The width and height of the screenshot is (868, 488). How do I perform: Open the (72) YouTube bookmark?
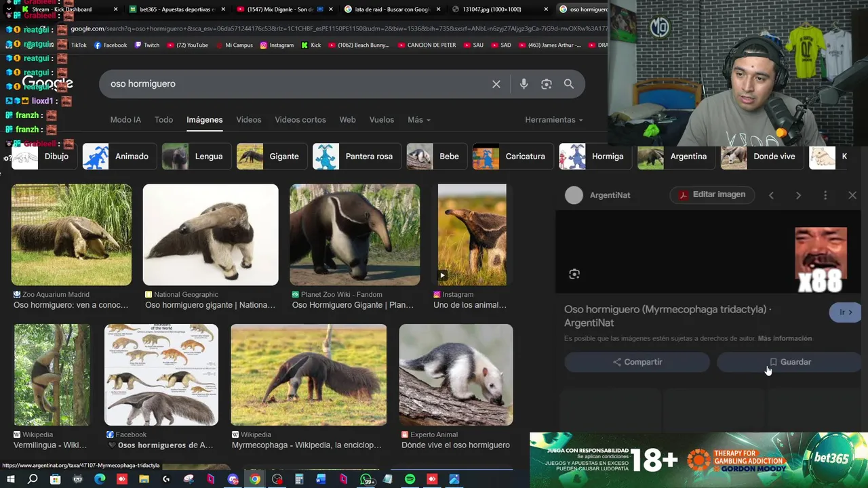pos(187,45)
